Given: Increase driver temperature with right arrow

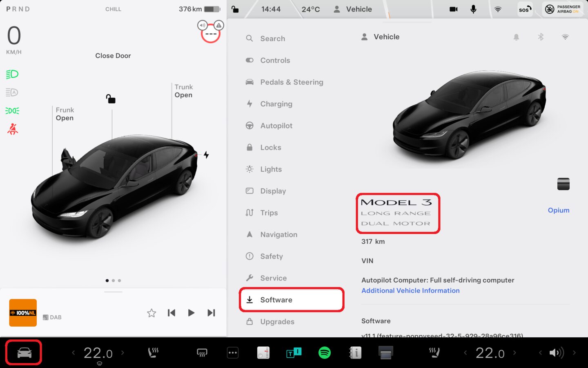Looking at the screenshot, I should click(x=122, y=352).
